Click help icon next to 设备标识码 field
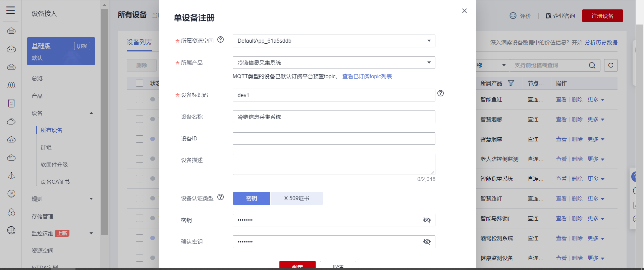 coord(441,93)
